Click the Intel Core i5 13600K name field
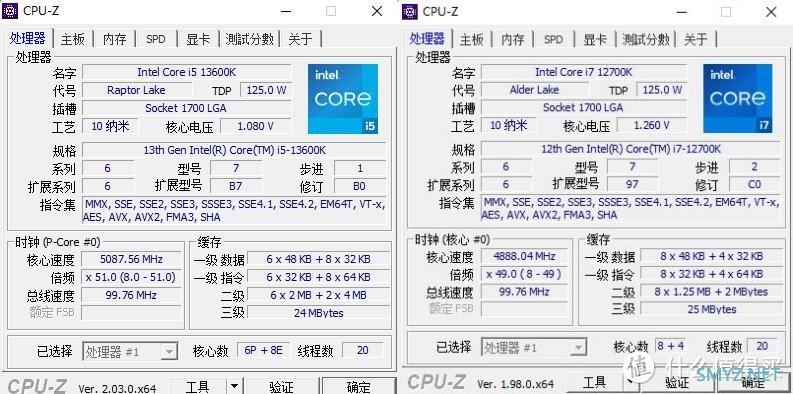793x394 pixels. pos(187,72)
